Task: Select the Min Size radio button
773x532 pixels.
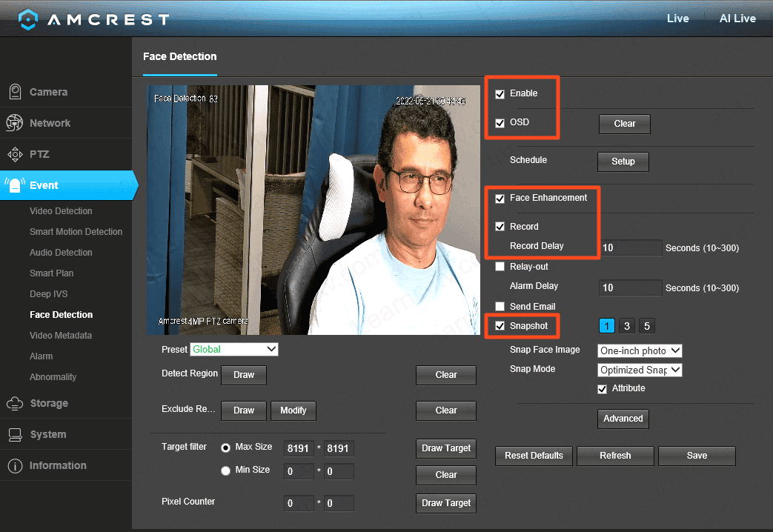Action: point(225,471)
